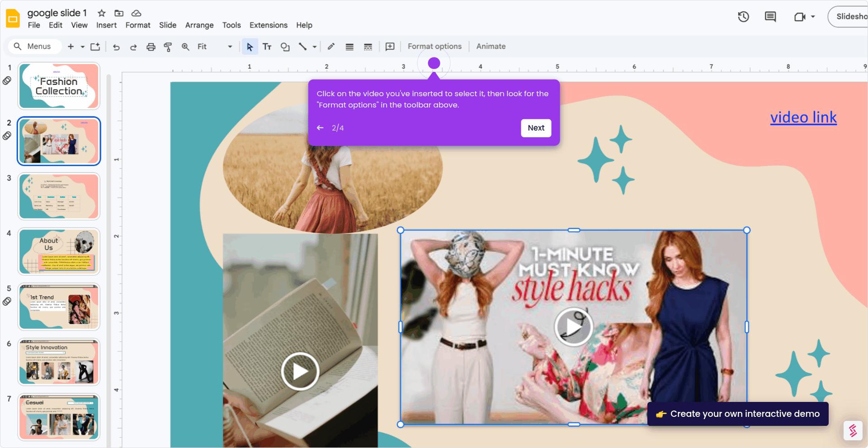Viewport: 868px width, 448px height.
Task: Check cloud document status icon
Action: (x=136, y=13)
